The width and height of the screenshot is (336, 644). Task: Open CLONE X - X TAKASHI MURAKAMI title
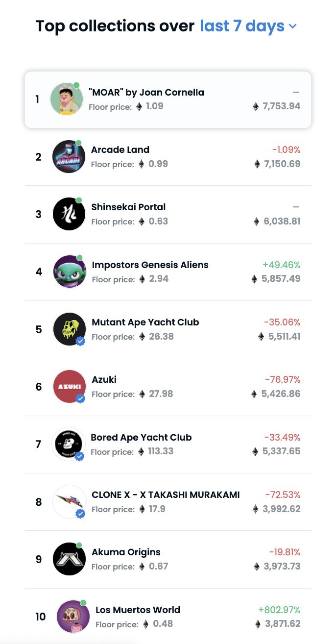(166, 495)
